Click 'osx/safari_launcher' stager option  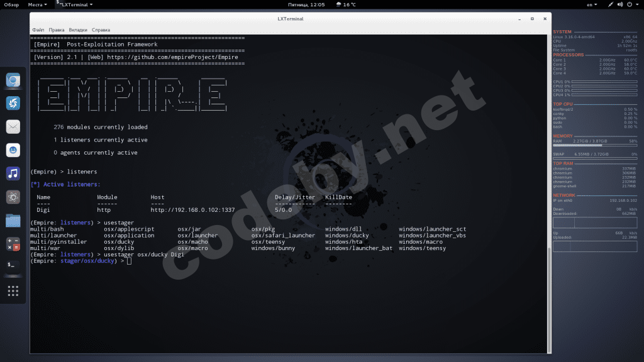(x=283, y=236)
